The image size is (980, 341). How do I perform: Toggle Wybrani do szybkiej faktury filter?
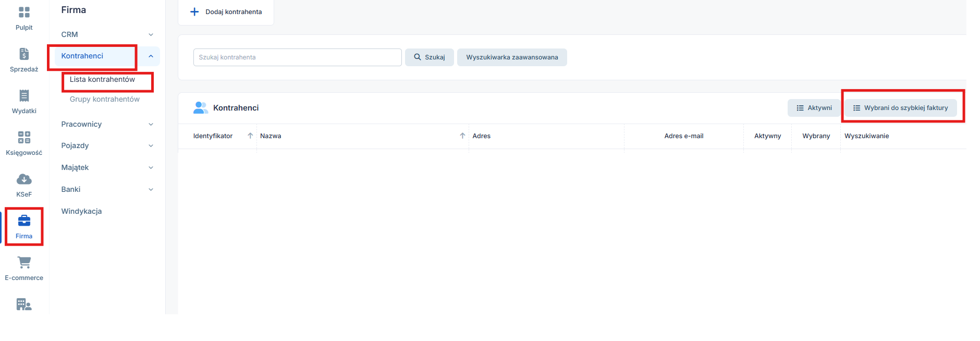[x=900, y=108]
